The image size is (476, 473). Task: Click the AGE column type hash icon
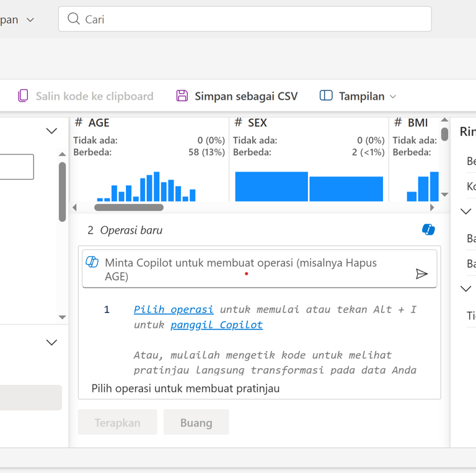(79, 122)
